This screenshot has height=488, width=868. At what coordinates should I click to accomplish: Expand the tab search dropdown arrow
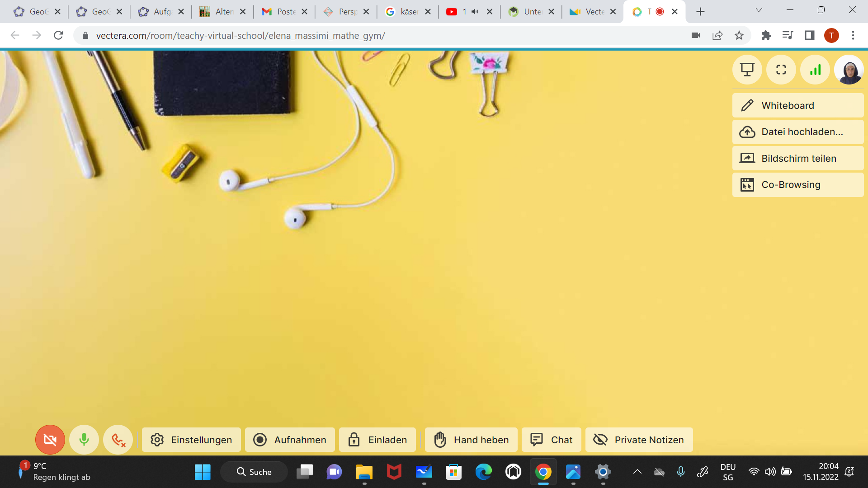coord(759,10)
